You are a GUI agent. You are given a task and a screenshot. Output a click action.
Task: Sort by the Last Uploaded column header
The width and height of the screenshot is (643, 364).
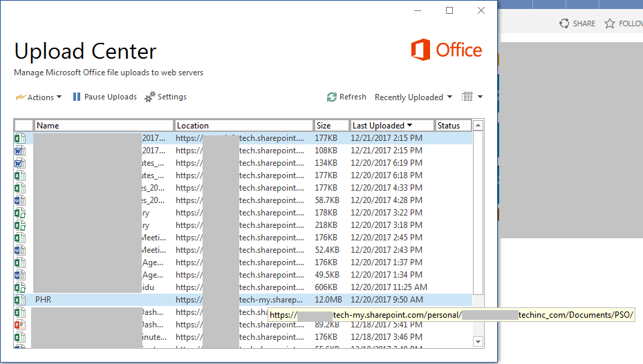click(391, 126)
